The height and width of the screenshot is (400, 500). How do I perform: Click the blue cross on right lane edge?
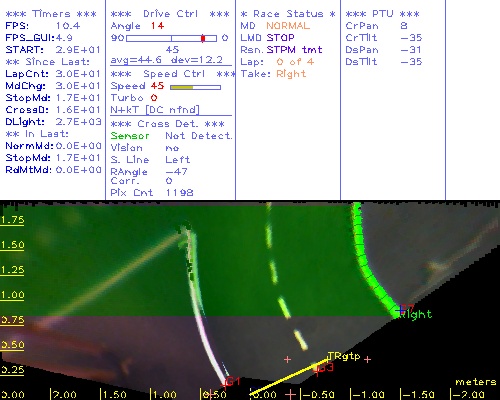pyautogui.click(x=401, y=310)
